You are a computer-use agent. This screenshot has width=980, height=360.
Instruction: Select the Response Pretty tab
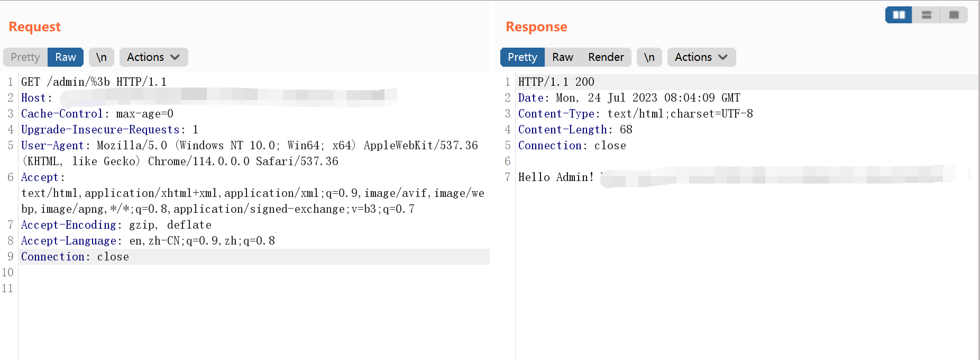coord(522,57)
